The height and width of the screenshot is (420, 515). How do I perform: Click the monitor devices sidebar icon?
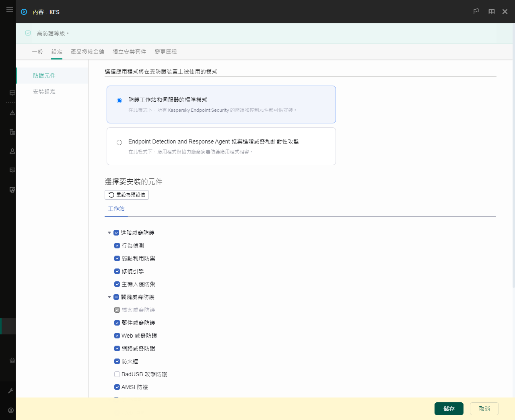click(12, 189)
